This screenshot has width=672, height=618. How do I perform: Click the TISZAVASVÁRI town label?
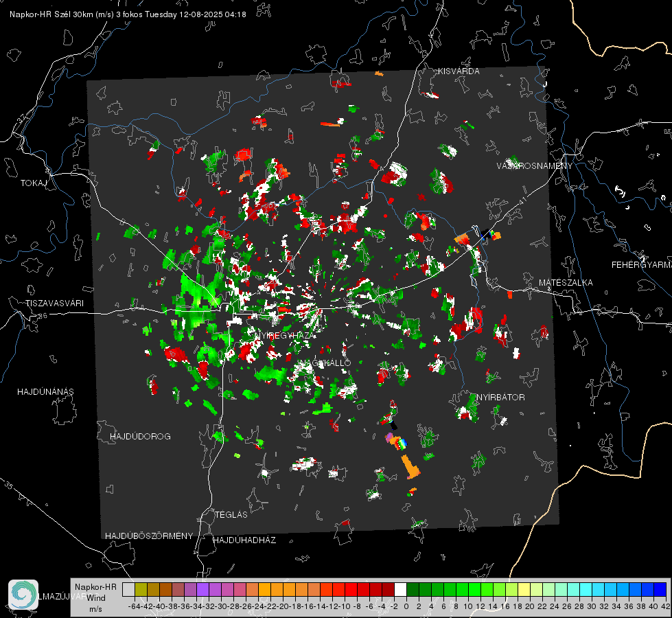coord(54,304)
